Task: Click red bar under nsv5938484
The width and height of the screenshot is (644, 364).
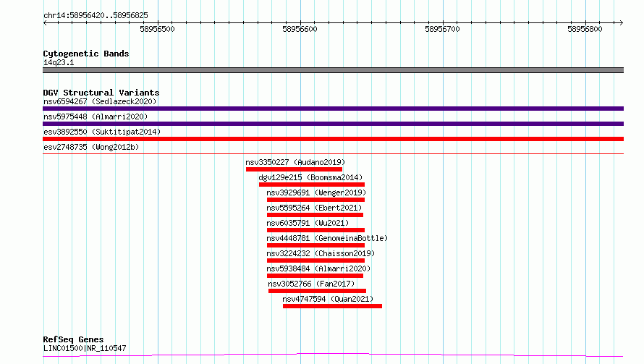Action: click(x=315, y=276)
